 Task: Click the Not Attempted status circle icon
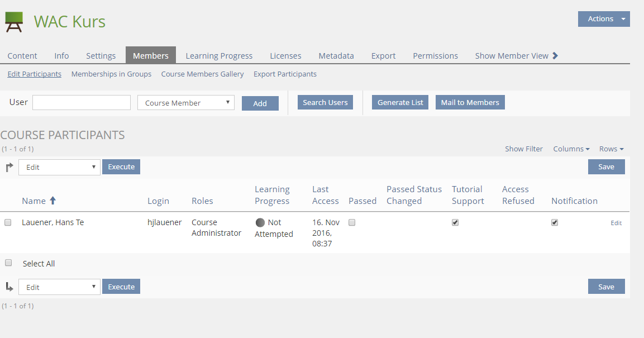[x=260, y=222]
